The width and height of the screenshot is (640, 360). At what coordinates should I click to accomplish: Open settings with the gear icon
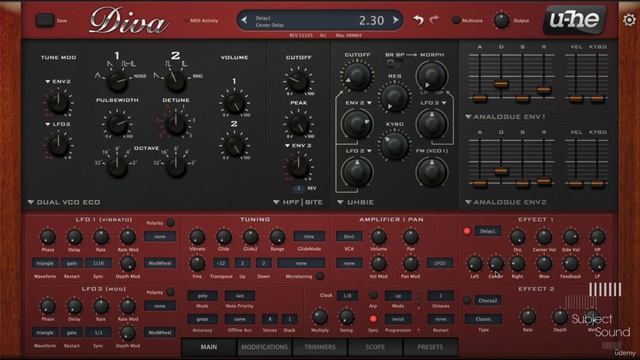[x=630, y=20]
